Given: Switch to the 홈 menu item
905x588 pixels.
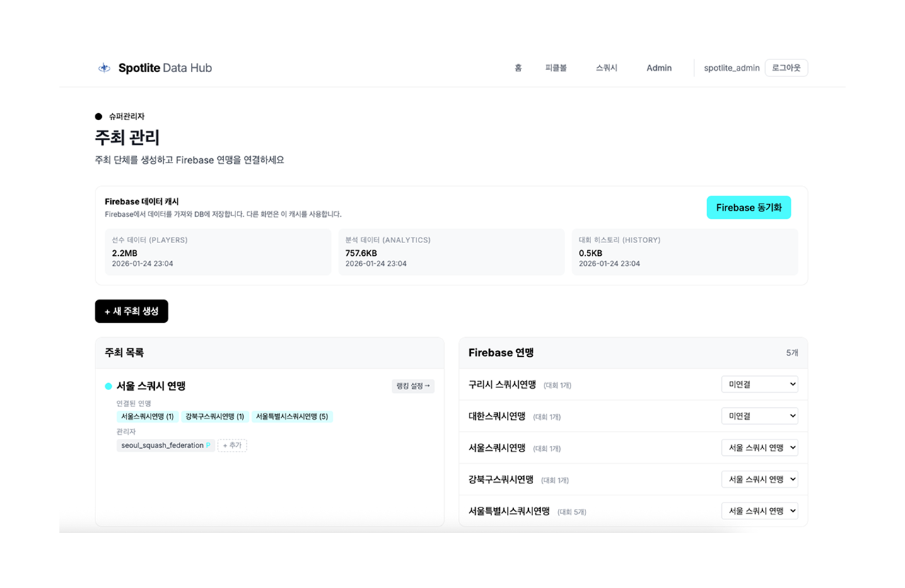Looking at the screenshot, I should tap(518, 67).
